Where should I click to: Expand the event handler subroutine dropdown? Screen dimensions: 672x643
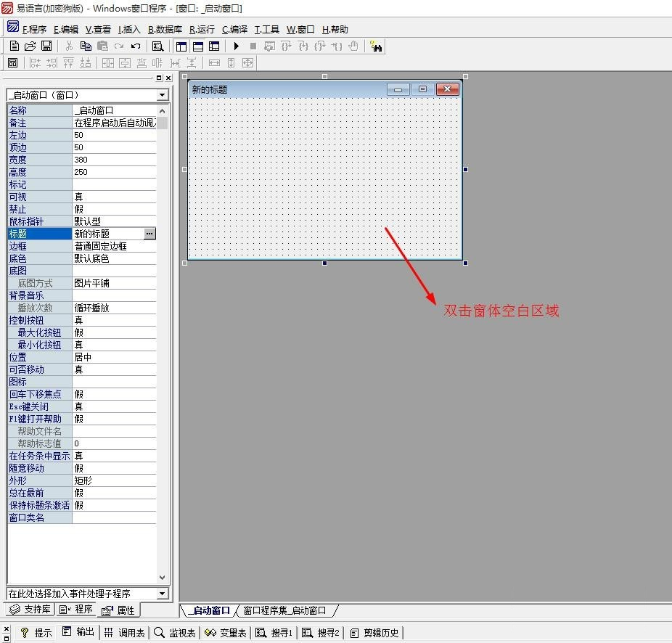click(162, 594)
